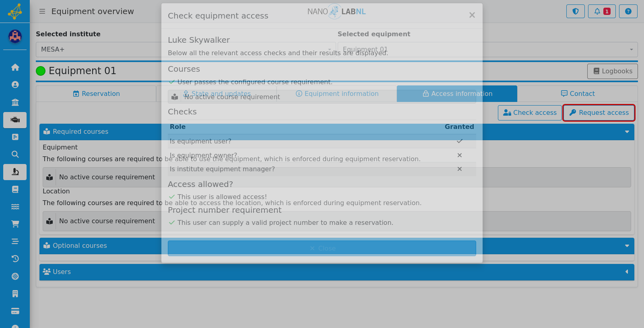
Task: Select the microscope icon in sidebar
Action: [x=15, y=172]
